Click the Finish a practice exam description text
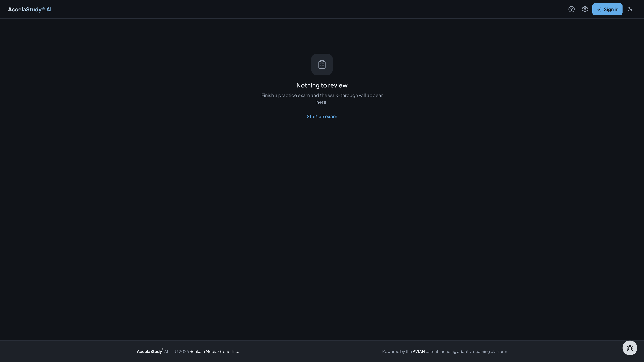This screenshot has width=644, height=362. point(322,98)
